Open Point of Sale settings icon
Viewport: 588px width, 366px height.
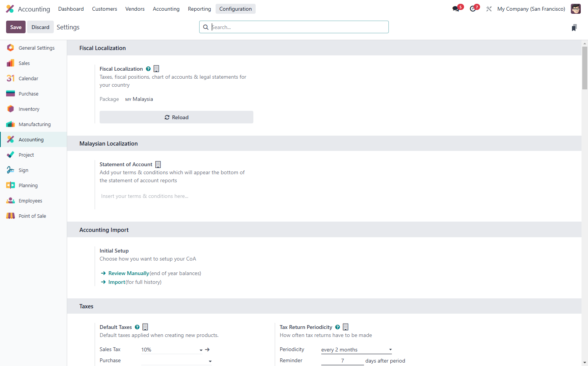pyautogui.click(x=11, y=216)
